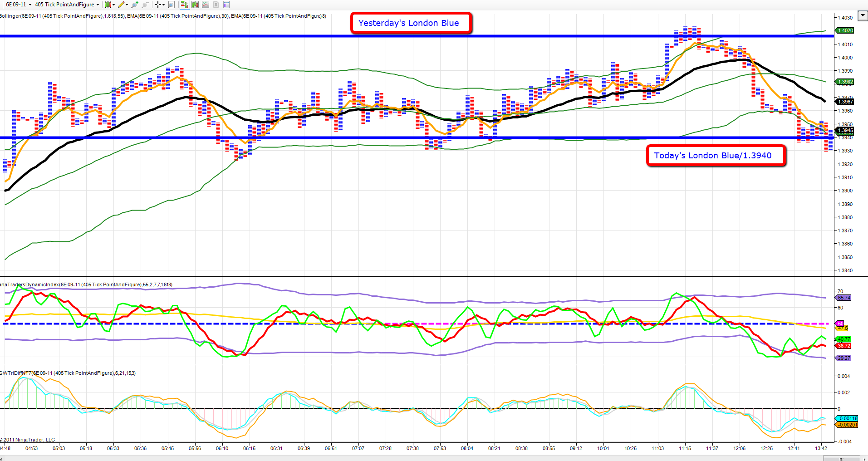Open the chart style candlestick icon

(x=107, y=5)
